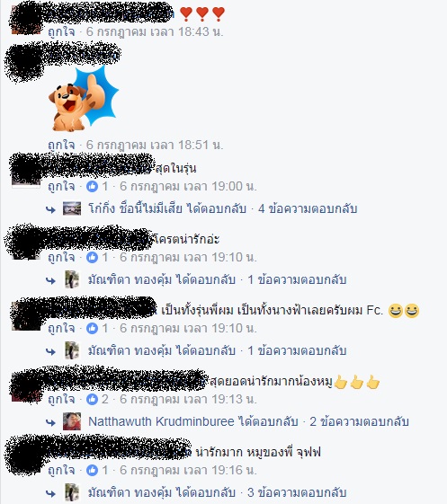Open the Natthawuth Krudminburee profile link
Viewport: 447px width, 504px height.
161,421
